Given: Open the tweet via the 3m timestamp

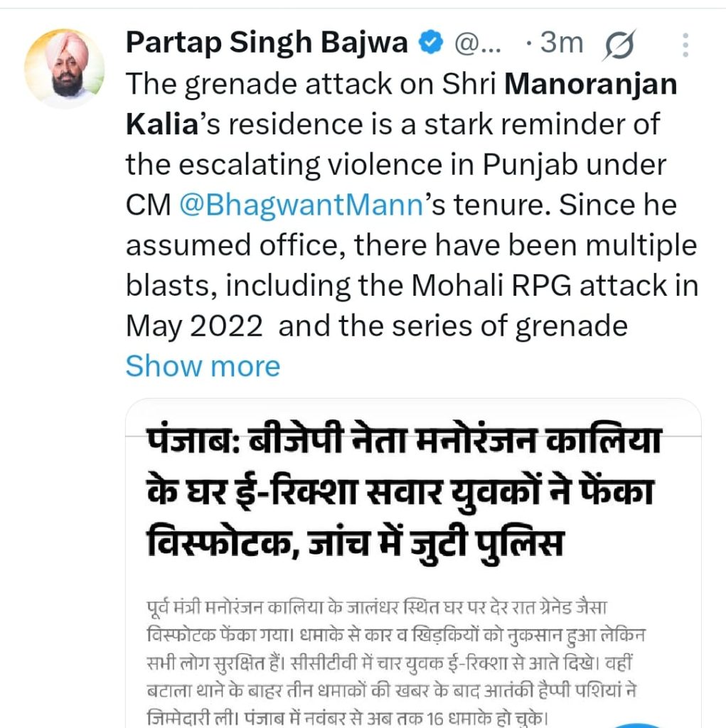Looking at the screenshot, I should click(x=560, y=43).
